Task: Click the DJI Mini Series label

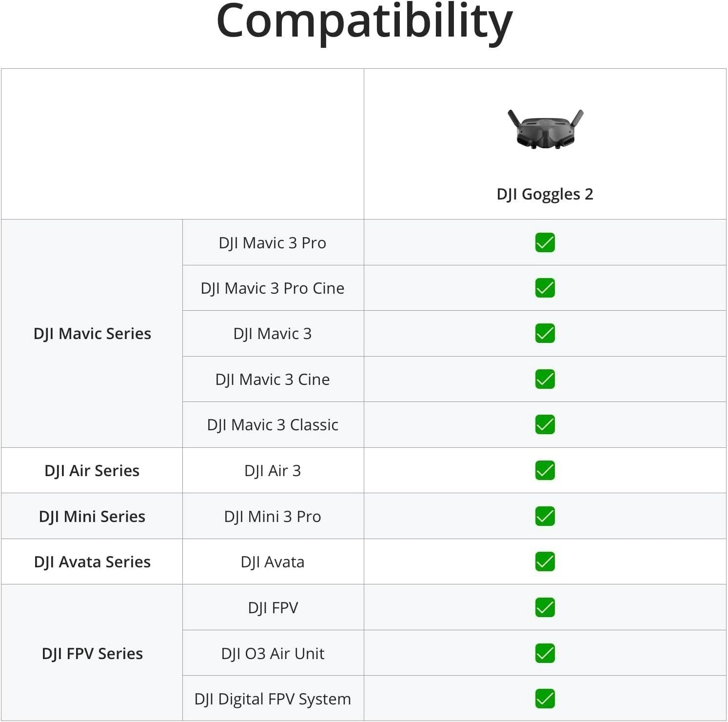Action: point(92,516)
